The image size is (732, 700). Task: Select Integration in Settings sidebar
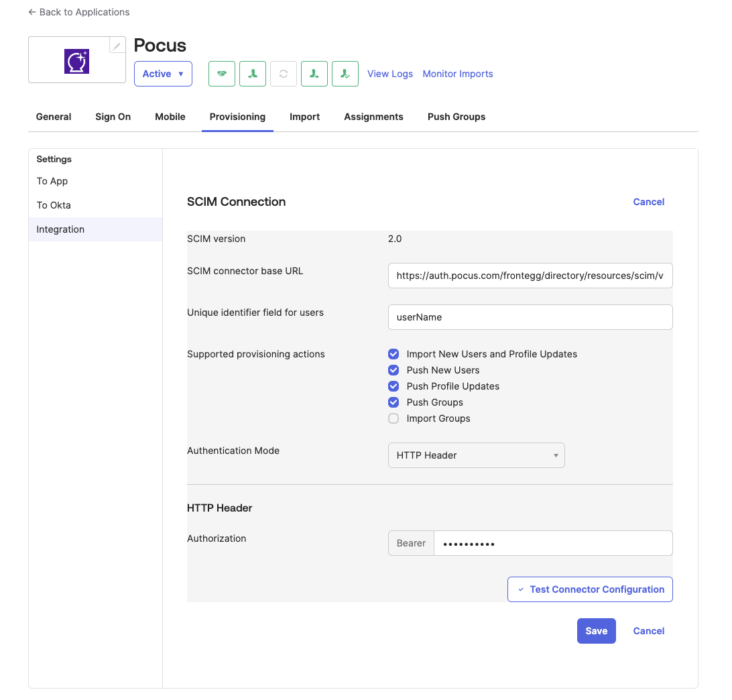(95, 229)
